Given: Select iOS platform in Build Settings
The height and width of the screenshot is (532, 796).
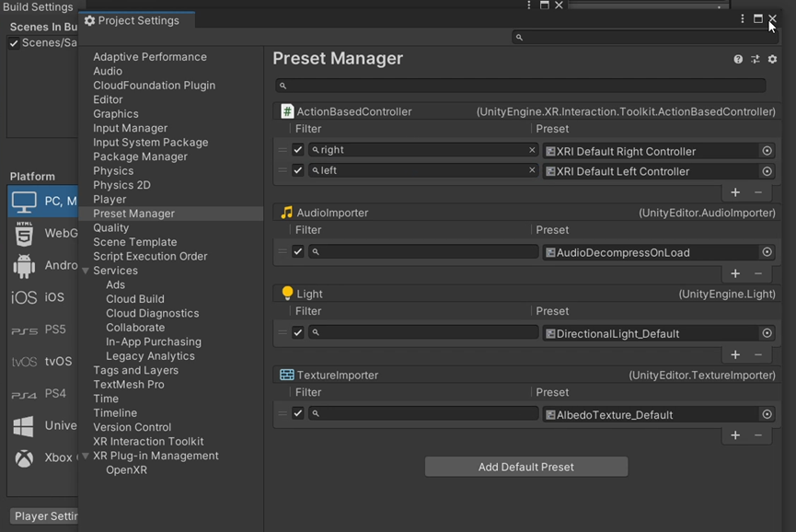Looking at the screenshot, I should pos(42,297).
